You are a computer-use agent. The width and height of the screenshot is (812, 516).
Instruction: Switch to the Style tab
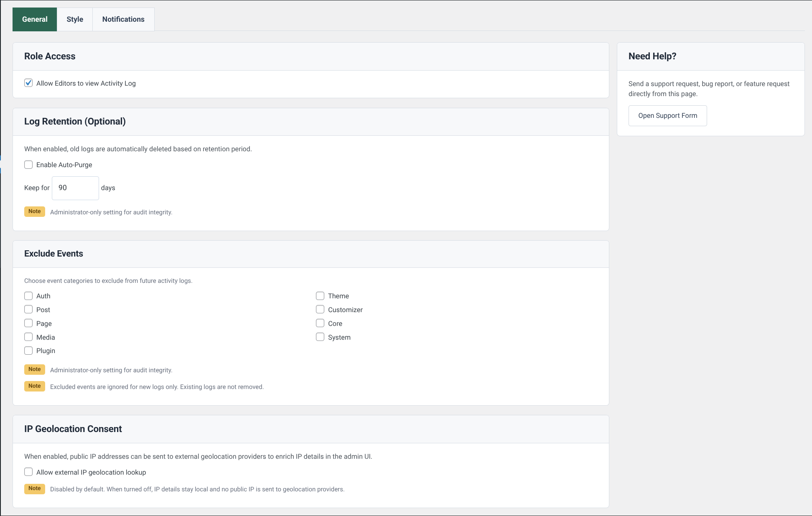[x=74, y=19]
